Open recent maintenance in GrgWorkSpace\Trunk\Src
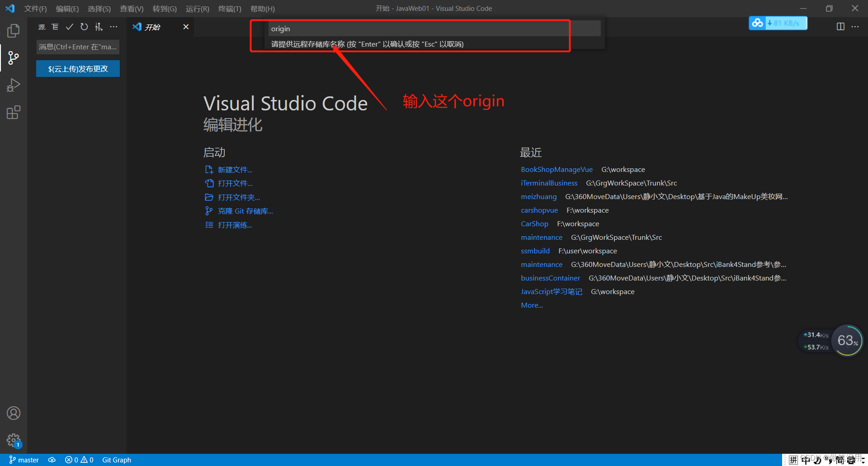 click(x=542, y=238)
